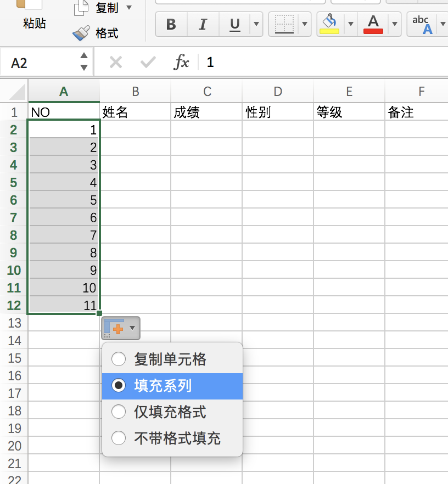Select column C header
Screen dimensions: 448x484
click(206, 92)
